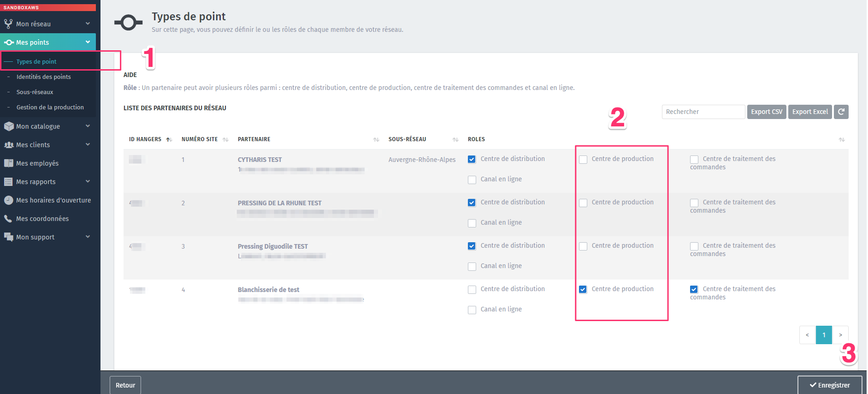
Task: Collapse Mes points menu chevron
Action: (88, 42)
